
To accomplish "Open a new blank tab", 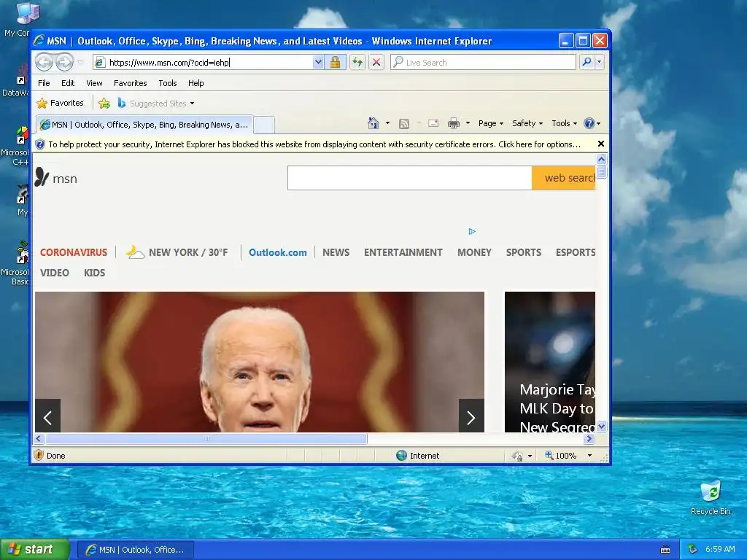I will point(264,125).
